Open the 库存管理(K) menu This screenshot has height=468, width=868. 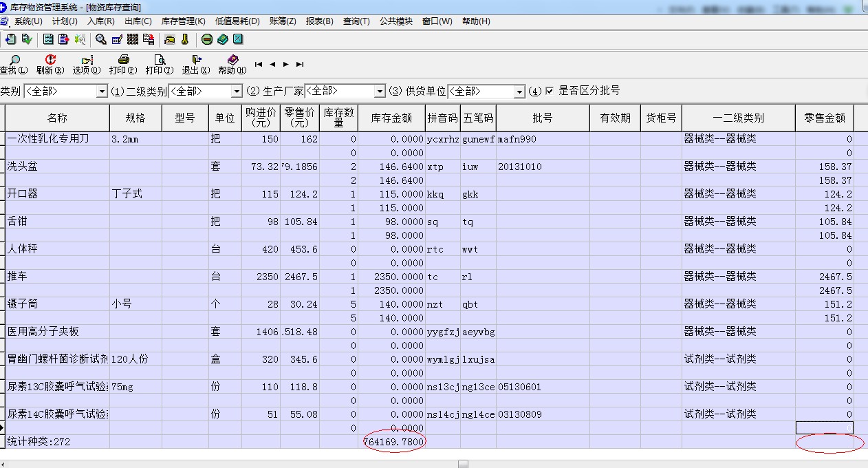(183, 21)
